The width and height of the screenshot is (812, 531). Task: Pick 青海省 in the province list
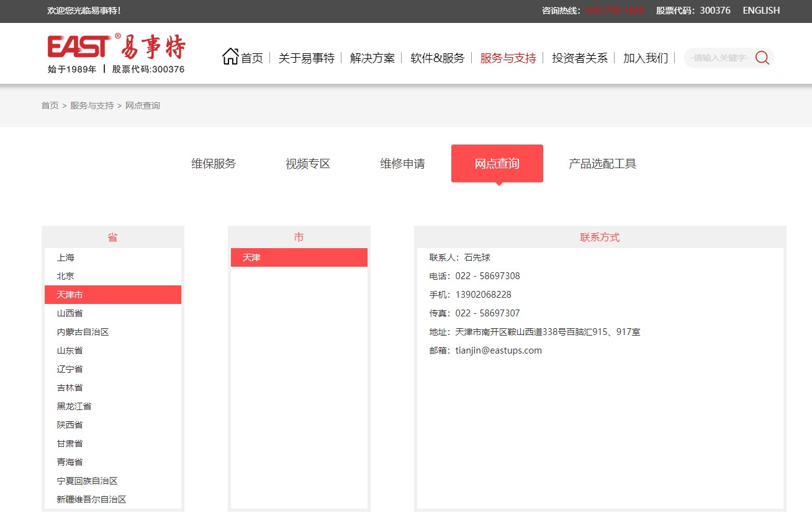pos(113,462)
